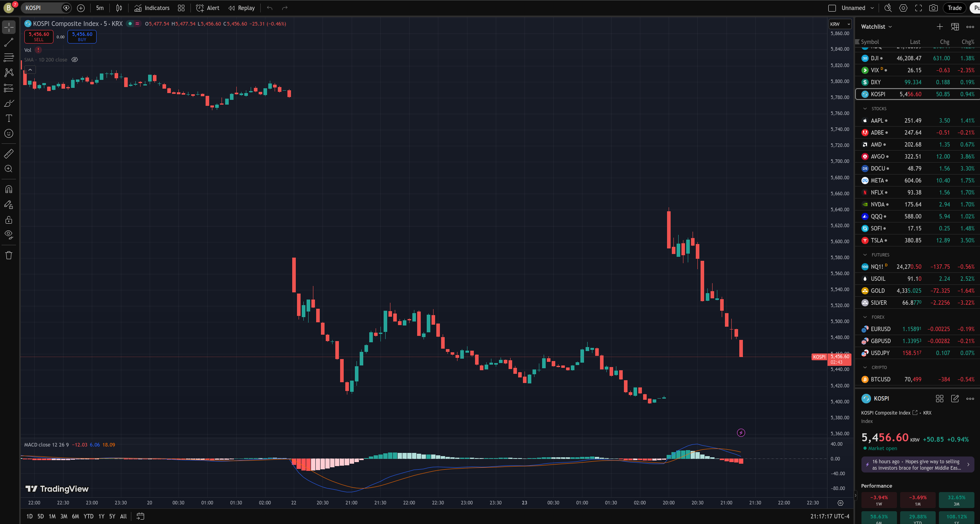Screen dimensions: 980x524
Task: Toggle lock all drawings
Action: [9, 220]
